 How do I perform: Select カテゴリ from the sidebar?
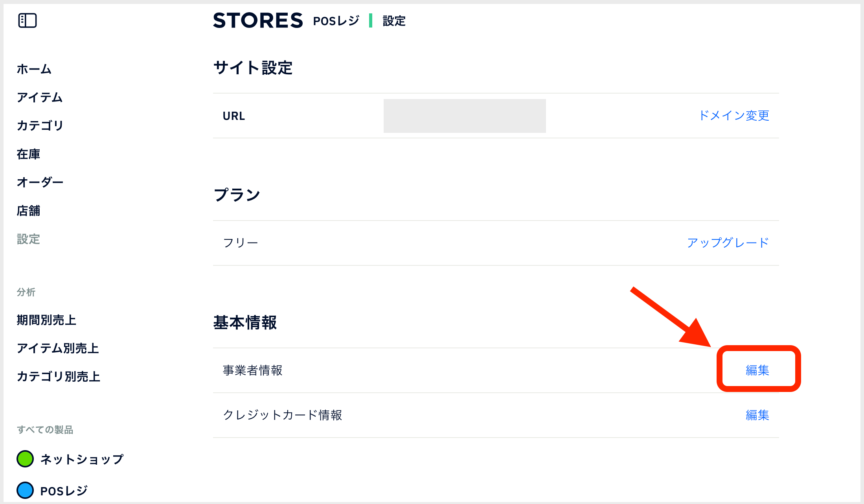[x=40, y=126]
